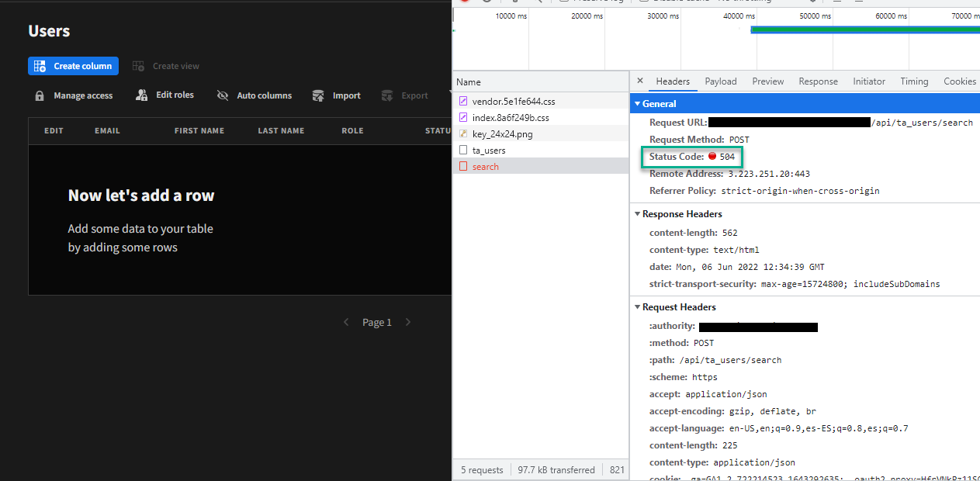Go to next page with right chevron

pos(408,322)
